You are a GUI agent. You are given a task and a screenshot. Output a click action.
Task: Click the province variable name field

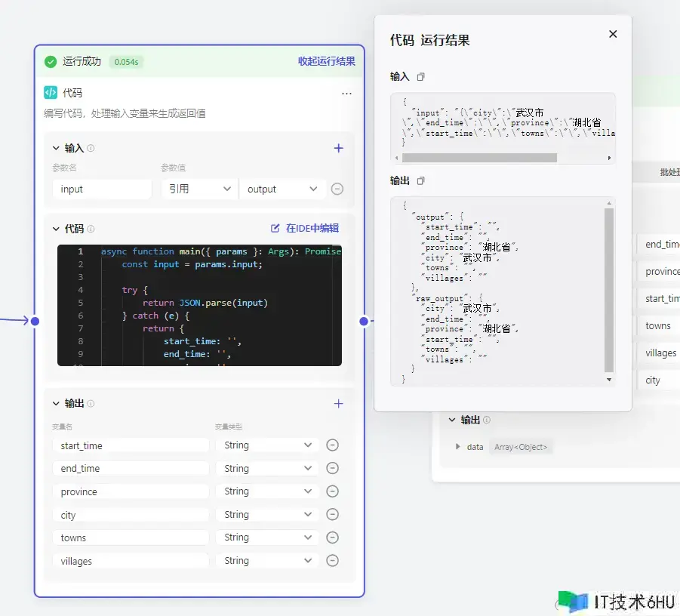(x=130, y=491)
